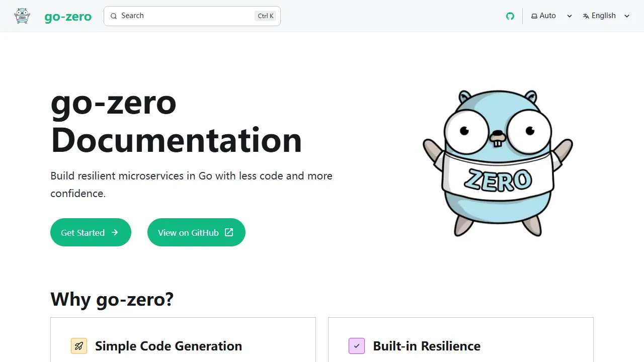Screen dimensions: 644x362
Task: Click the translate icon beside English
Action: [x=586, y=16]
